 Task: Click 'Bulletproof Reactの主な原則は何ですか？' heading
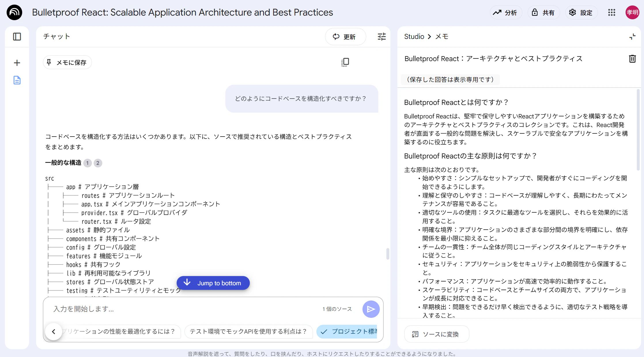click(x=471, y=156)
